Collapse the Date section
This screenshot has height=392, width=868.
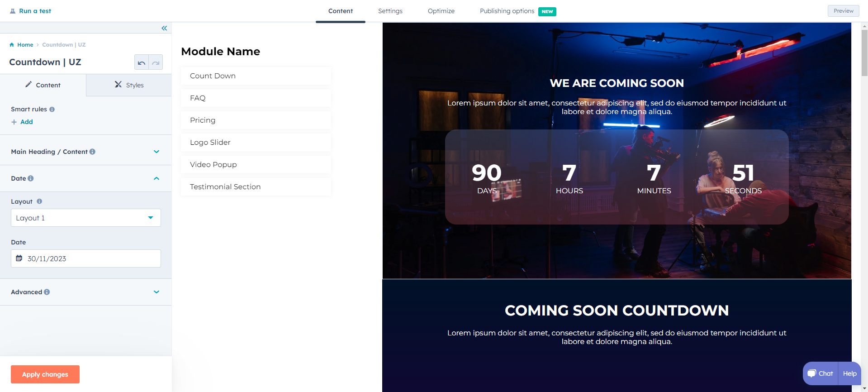click(157, 178)
